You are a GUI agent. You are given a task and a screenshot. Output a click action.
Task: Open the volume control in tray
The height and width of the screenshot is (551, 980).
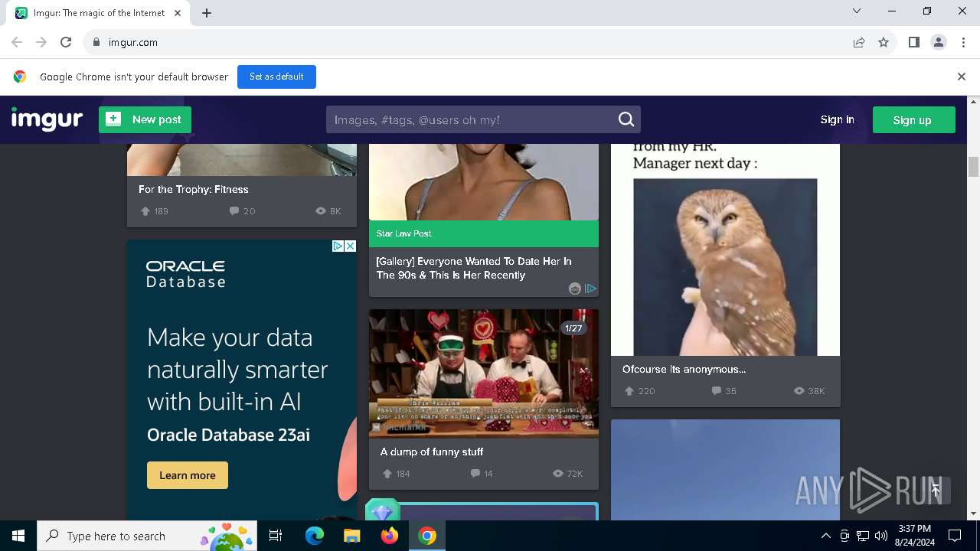(881, 536)
